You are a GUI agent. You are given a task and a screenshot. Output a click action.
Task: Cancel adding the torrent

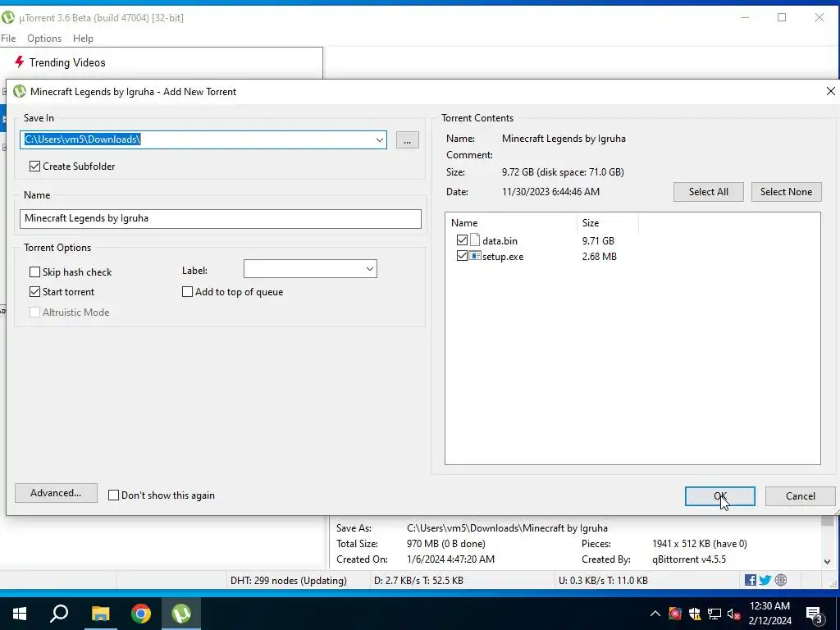(x=801, y=496)
